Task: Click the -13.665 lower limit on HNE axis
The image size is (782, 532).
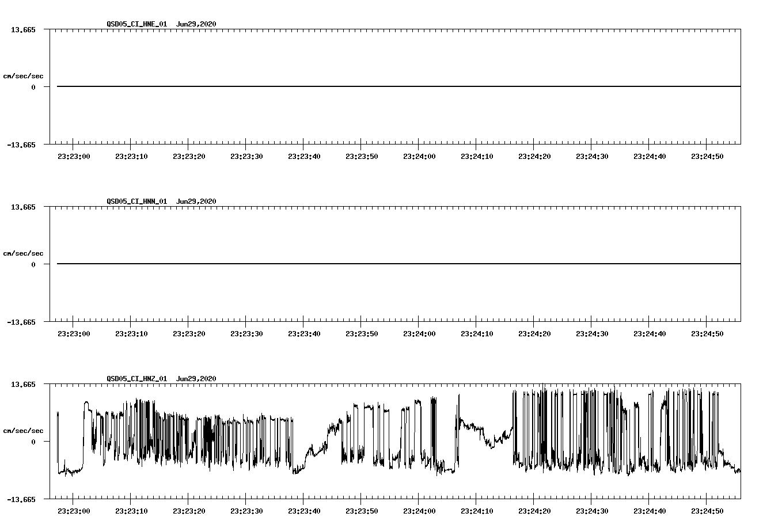Action: (x=21, y=145)
